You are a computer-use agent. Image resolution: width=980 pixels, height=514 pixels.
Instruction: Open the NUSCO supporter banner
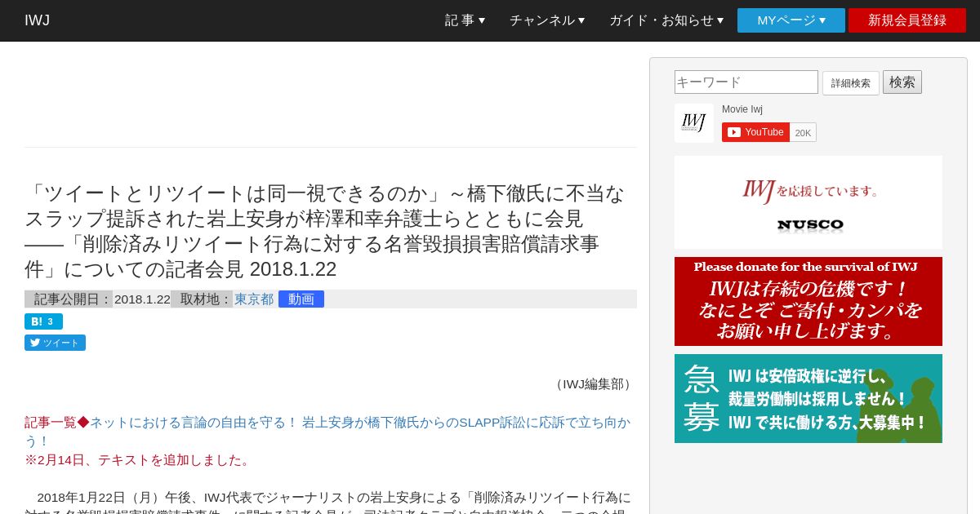pyautogui.click(x=808, y=202)
